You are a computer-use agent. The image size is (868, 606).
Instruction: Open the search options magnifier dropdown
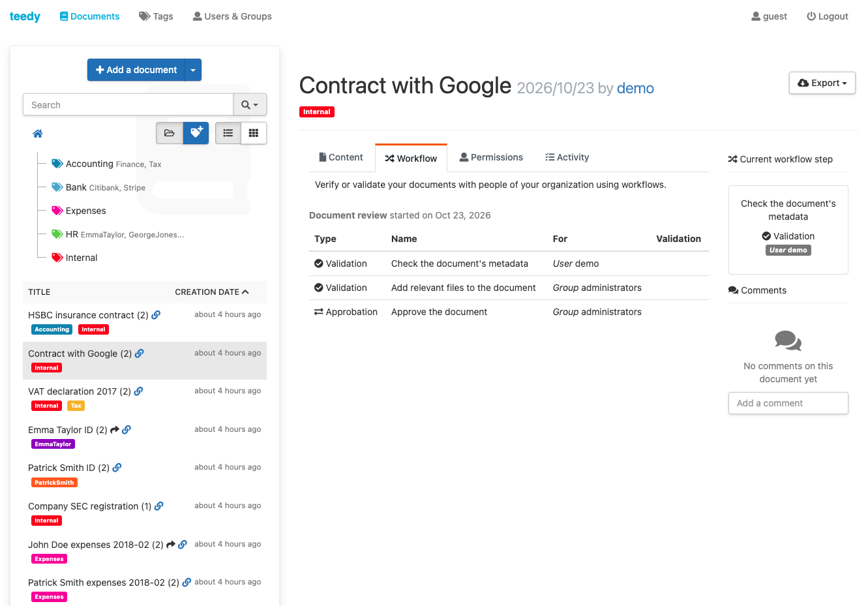coord(250,104)
